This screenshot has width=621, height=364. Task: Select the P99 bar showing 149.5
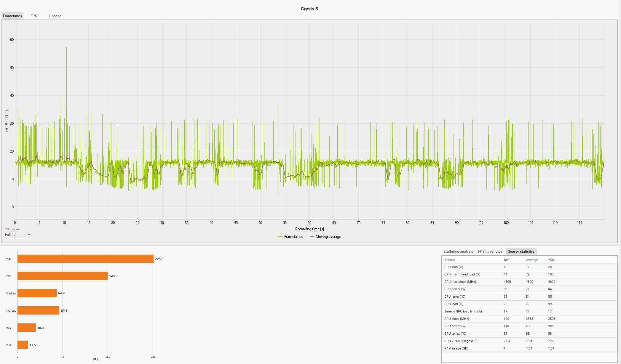click(x=62, y=276)
